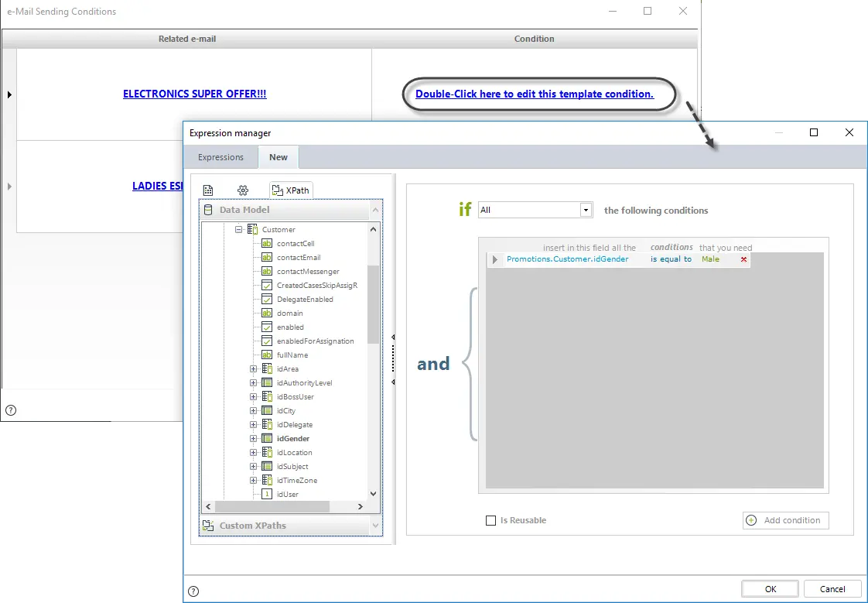The width and height of the screenshot is (868, 603).
Task: Click the edit template condition link
Action: coord(535,94)
